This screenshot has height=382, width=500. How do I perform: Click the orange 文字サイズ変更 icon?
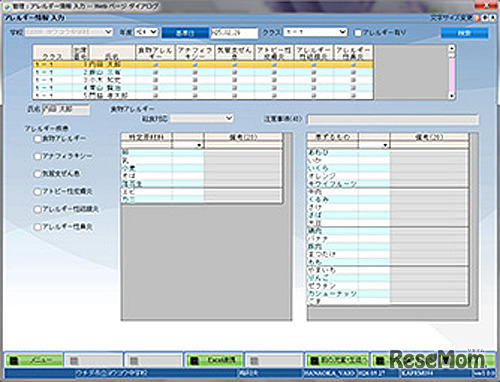[477, 18]
